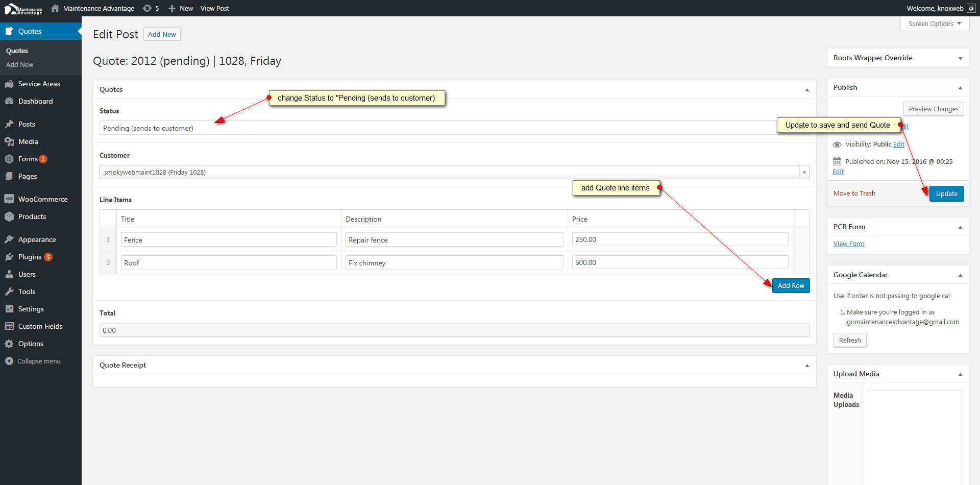Click the Forms icon

pyautogui.click(x=9, y=159)
